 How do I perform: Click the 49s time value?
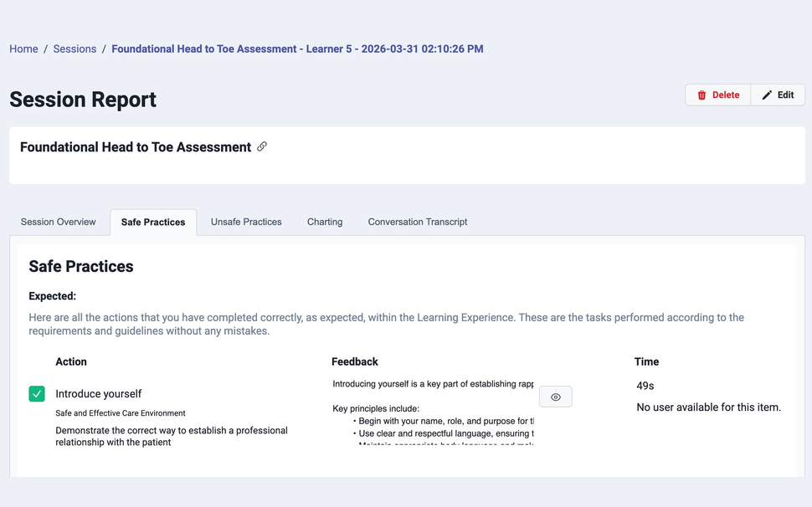pos(645,386)
